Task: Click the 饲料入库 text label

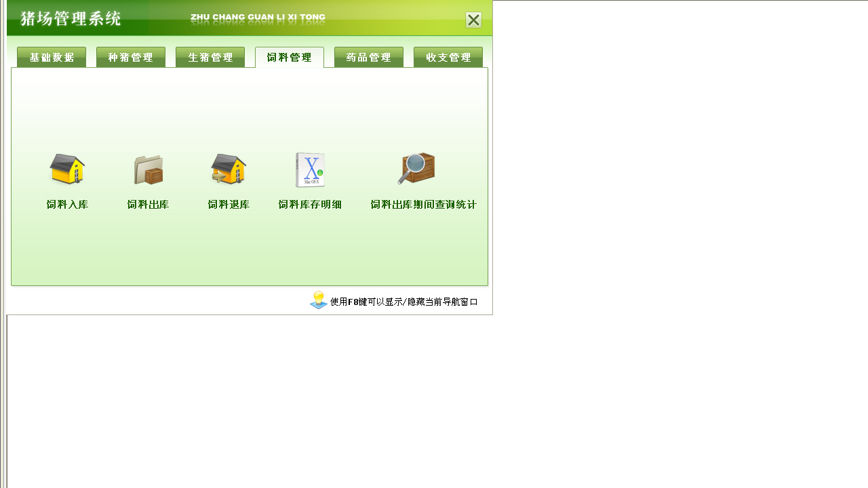Action: coord(67,204)
